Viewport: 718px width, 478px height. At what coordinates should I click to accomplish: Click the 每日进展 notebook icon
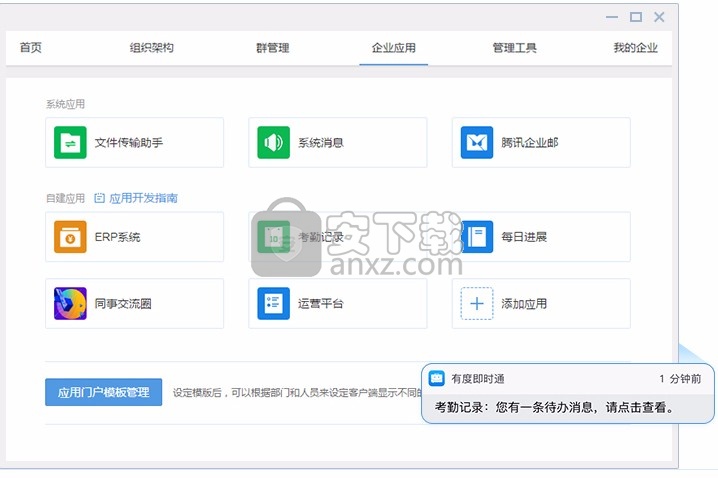coord(477,237)
